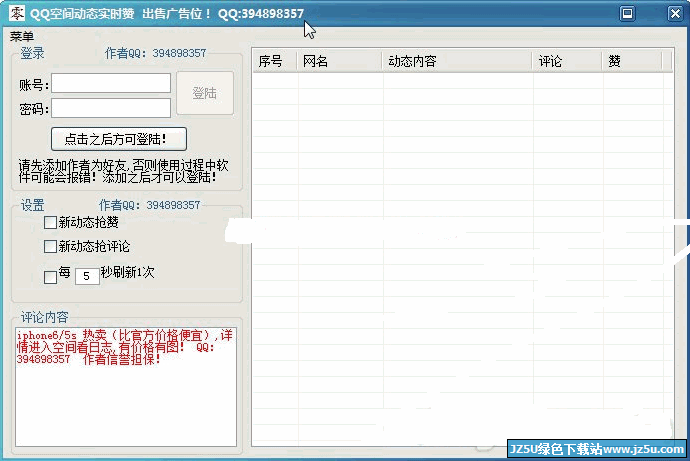The height and width of the screenshot is (461, 690).
Task: Click the 请先添加作者为好友 notice text
Action: (x=123, y=172)
